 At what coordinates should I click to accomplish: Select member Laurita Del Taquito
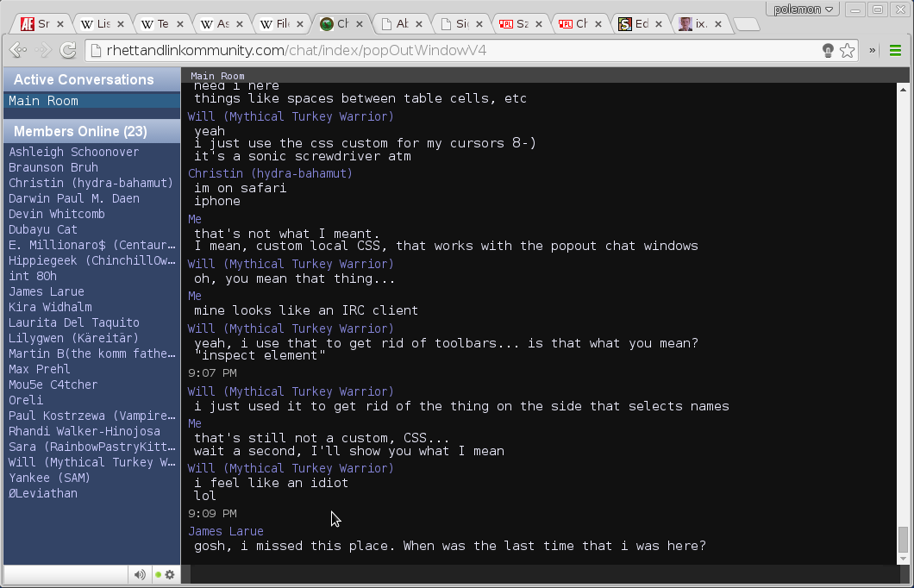click(x=74, y=322)
